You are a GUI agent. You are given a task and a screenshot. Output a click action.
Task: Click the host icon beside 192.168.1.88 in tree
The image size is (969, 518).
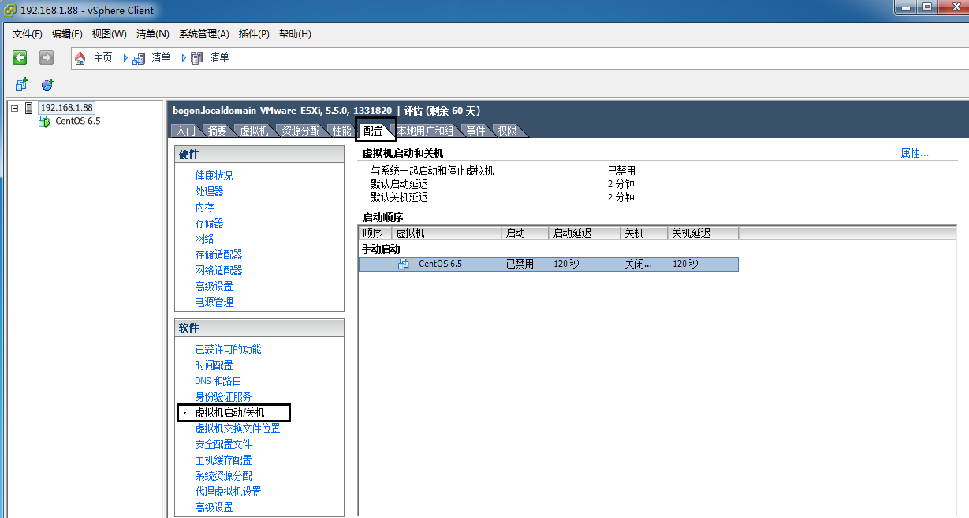28,108
